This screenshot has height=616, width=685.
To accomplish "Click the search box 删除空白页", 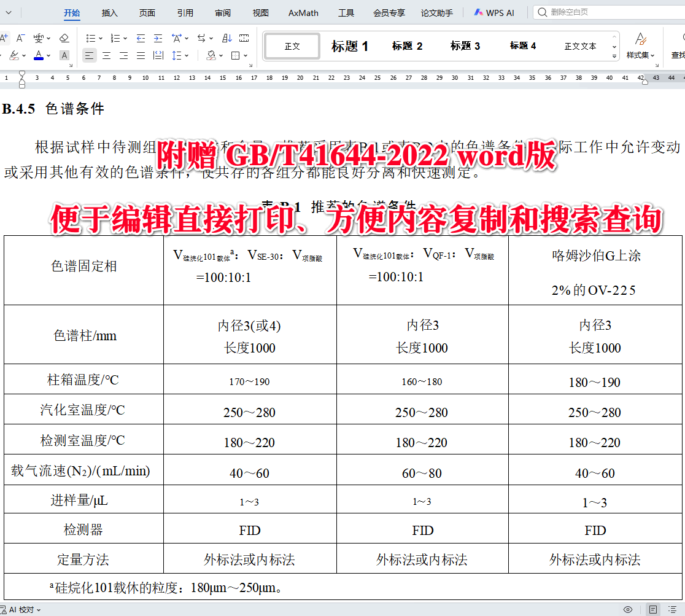I will coord(609,12).
